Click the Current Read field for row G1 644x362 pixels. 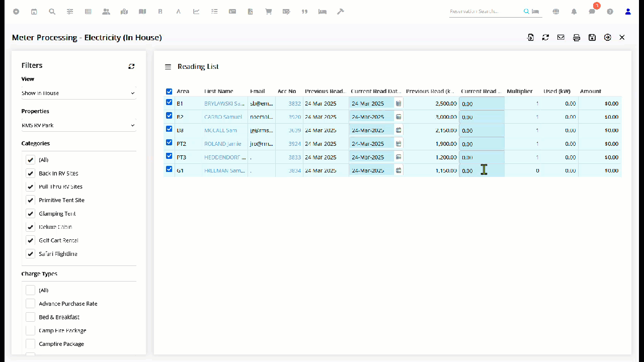482,170
